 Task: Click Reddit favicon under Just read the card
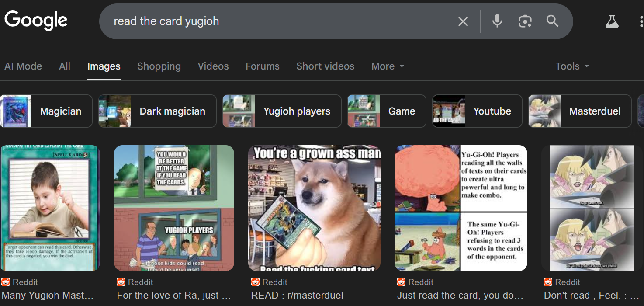(402, 282)
